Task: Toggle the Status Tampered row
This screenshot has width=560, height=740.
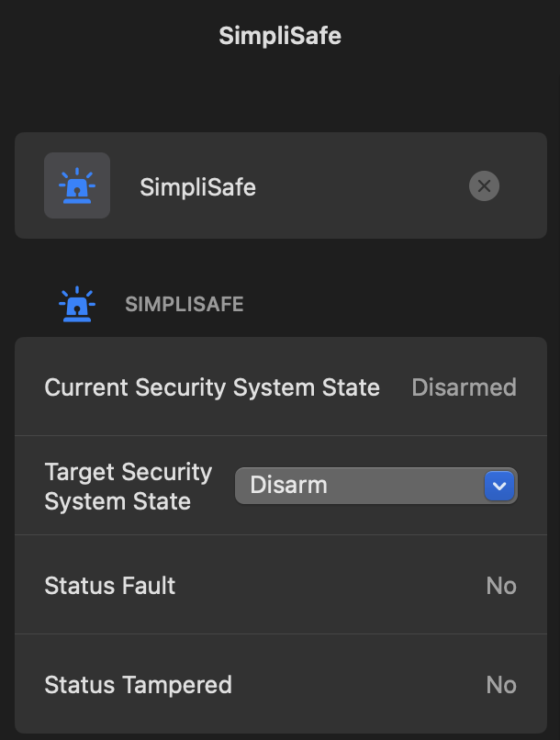Action: [x=138, y=684]
